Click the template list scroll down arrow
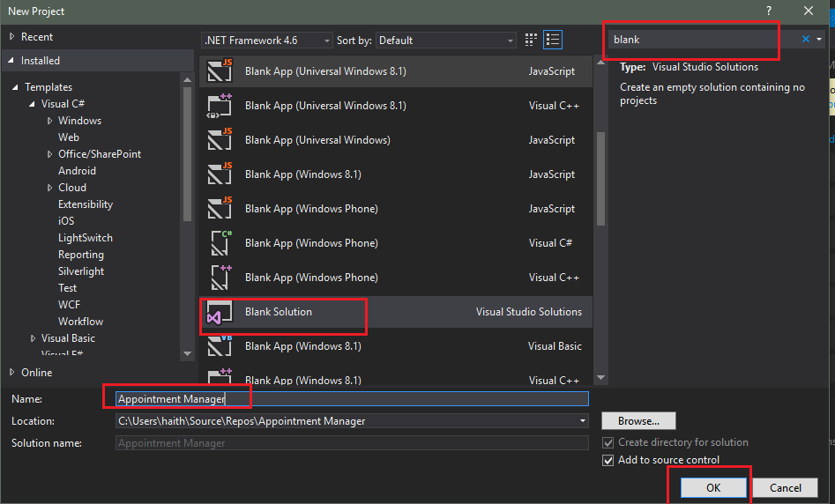The height and width of the screenshot is (504, 835). coord(600,377)
